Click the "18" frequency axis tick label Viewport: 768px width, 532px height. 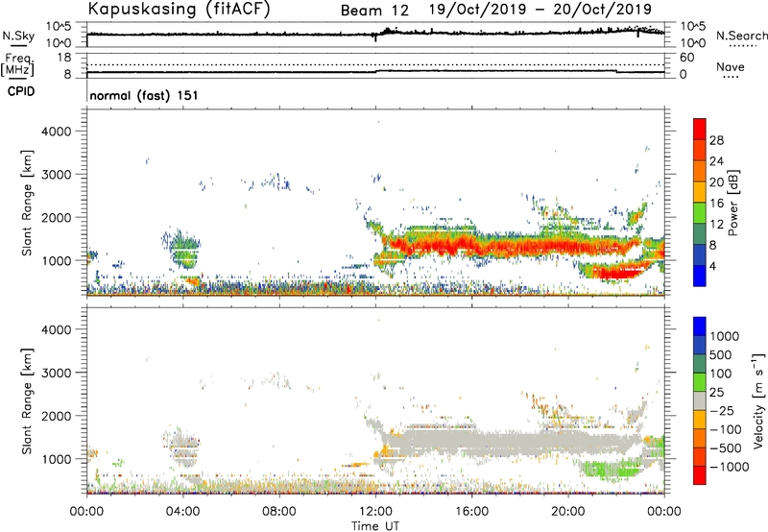[x=64, y=57]
